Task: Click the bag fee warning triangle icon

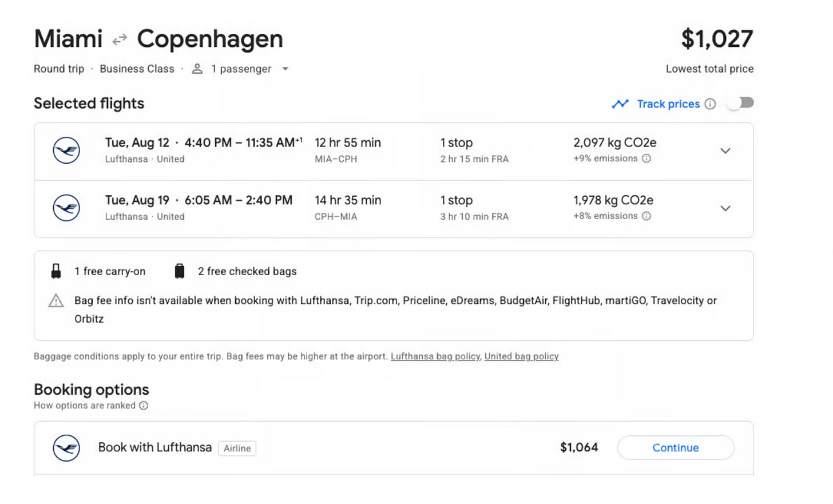Action: coord(56,300)
